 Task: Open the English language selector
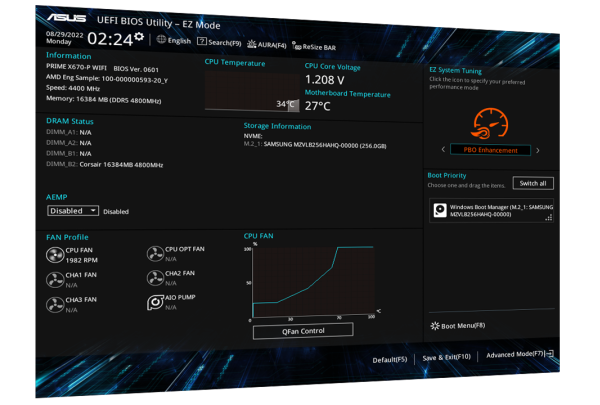(173, 42)
